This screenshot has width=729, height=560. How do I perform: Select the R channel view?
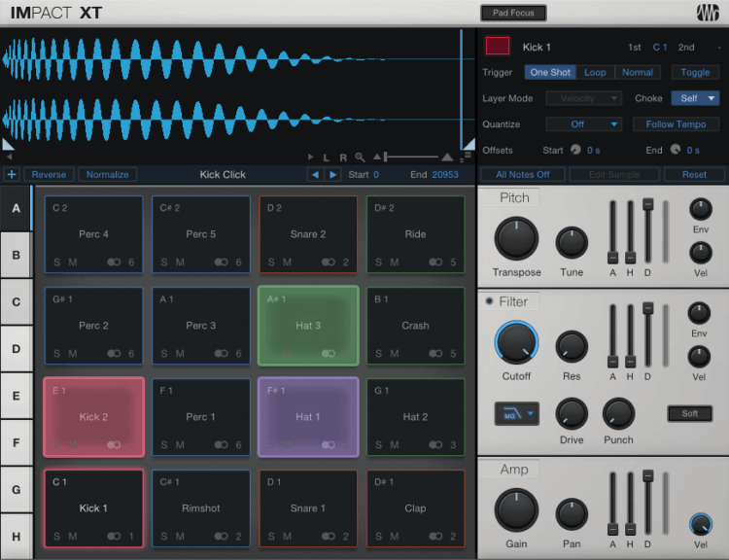343,157
